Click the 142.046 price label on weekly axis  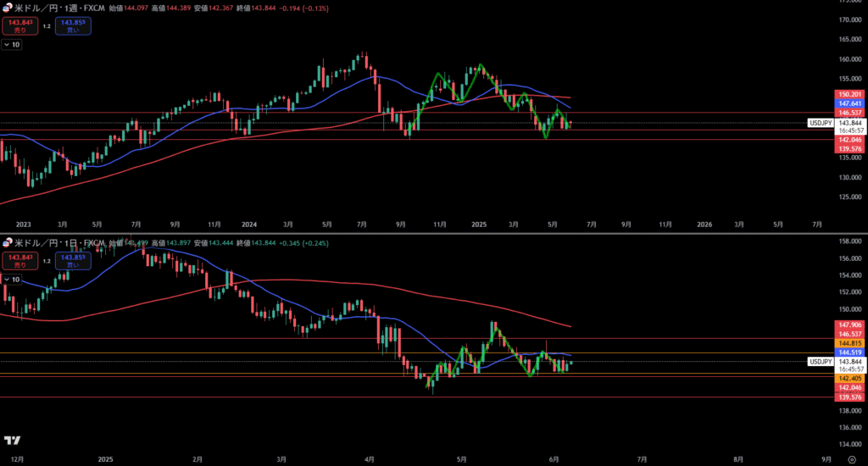(849, 140)
